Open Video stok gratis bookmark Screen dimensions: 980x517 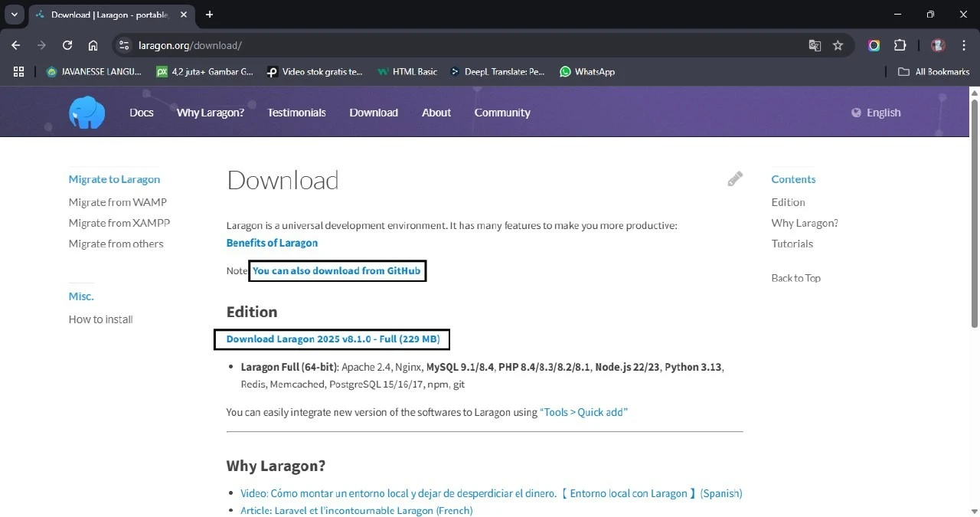click(314, 71)
